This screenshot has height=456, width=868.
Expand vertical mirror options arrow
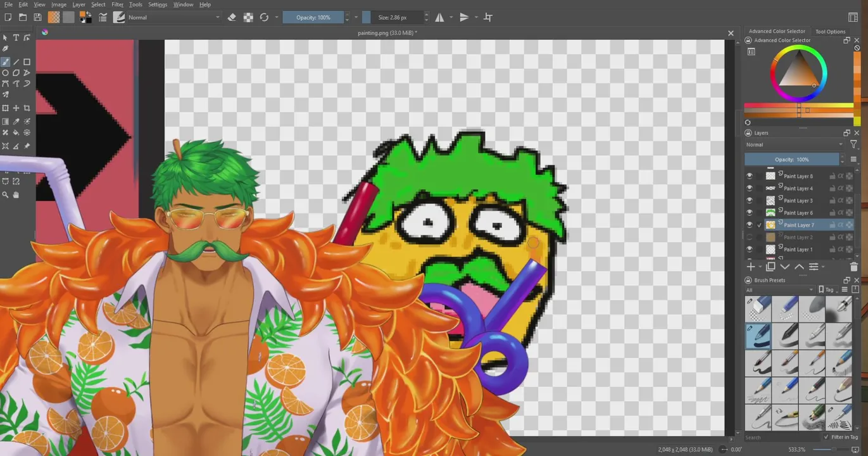point(475,18)
